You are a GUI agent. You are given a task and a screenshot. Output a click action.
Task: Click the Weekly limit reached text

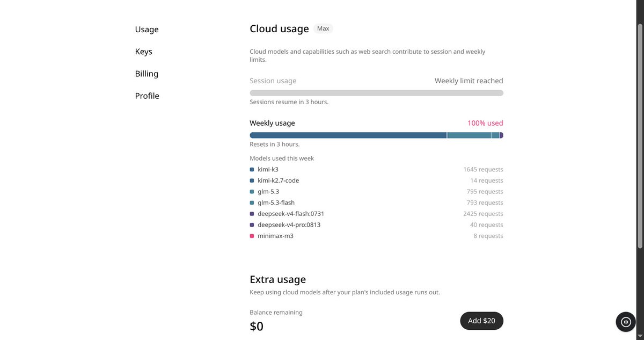click(469, 81)
